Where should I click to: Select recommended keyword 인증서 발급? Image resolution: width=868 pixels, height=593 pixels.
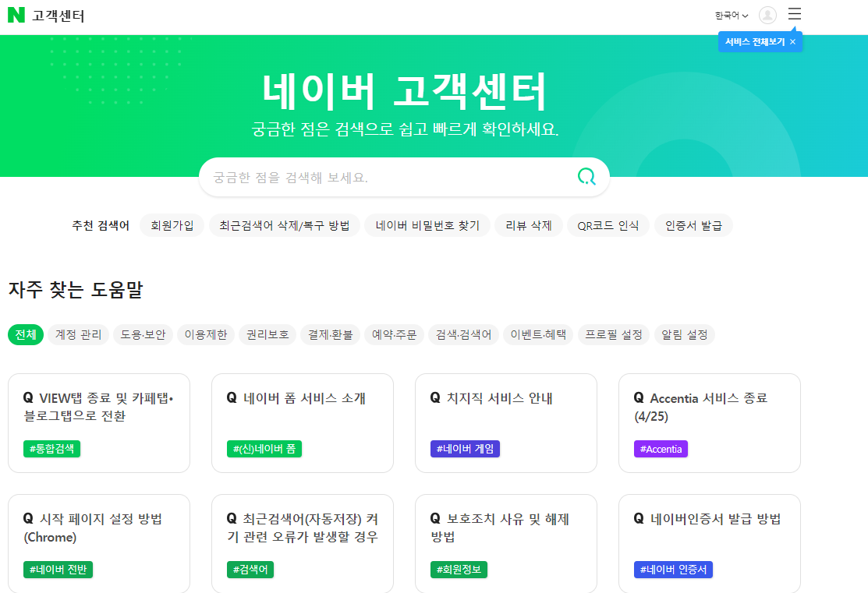[693, 226]
